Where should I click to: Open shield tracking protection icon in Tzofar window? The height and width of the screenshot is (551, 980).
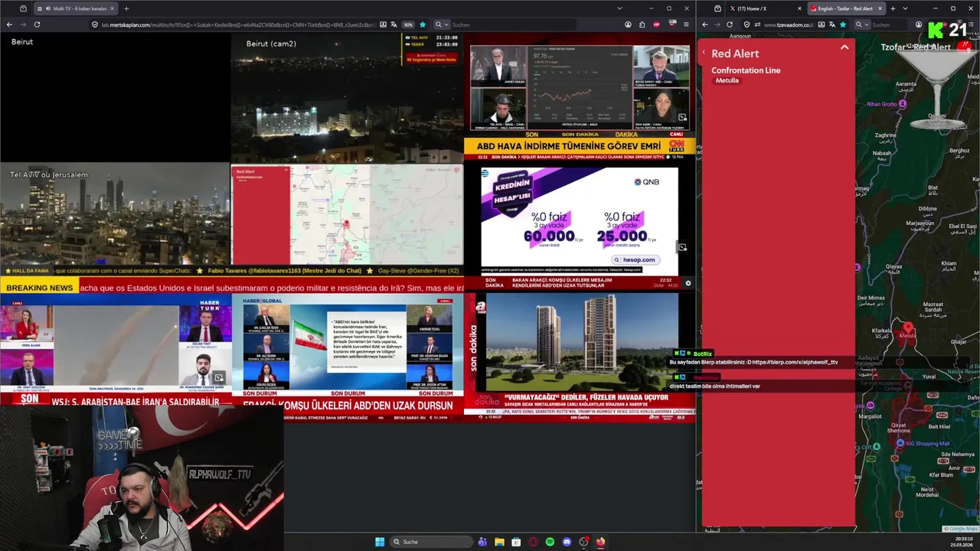[x=746, y=24]
